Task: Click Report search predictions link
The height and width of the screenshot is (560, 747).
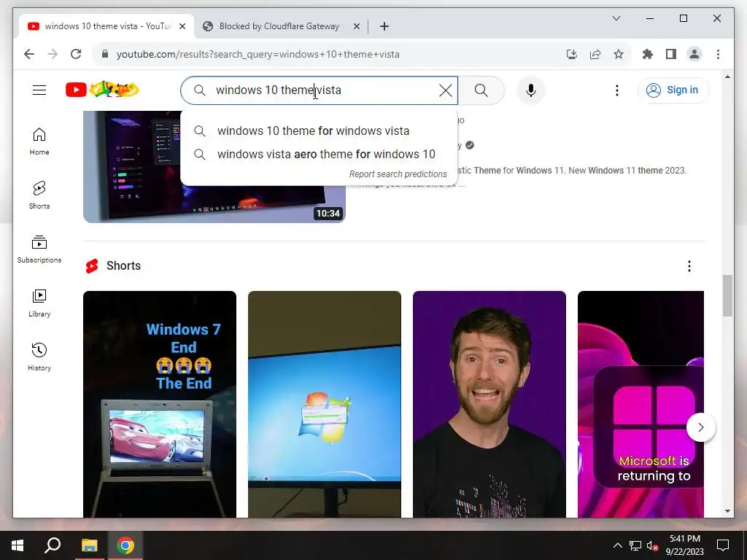Action: [x=398, y=174]
